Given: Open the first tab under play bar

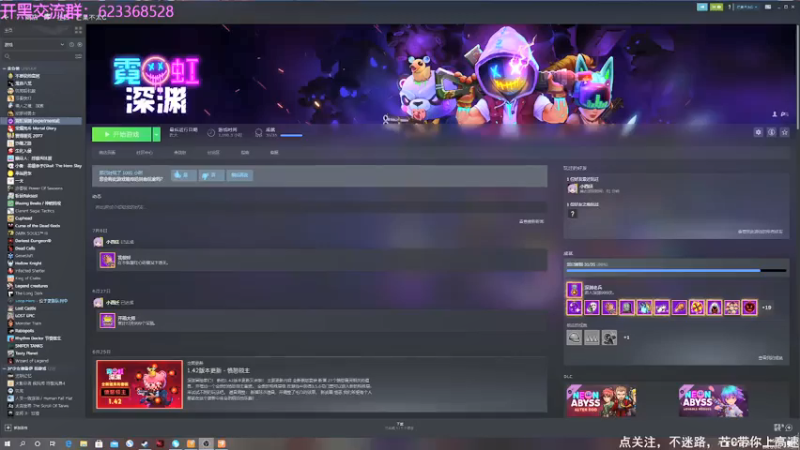Looking at the screenshot, I should pyautogui.click(x=107, y=153).
